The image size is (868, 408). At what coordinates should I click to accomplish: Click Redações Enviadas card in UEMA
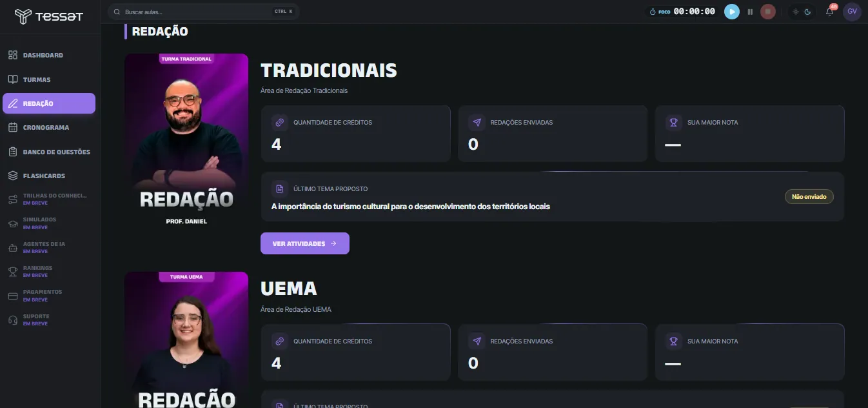[553, 352]
